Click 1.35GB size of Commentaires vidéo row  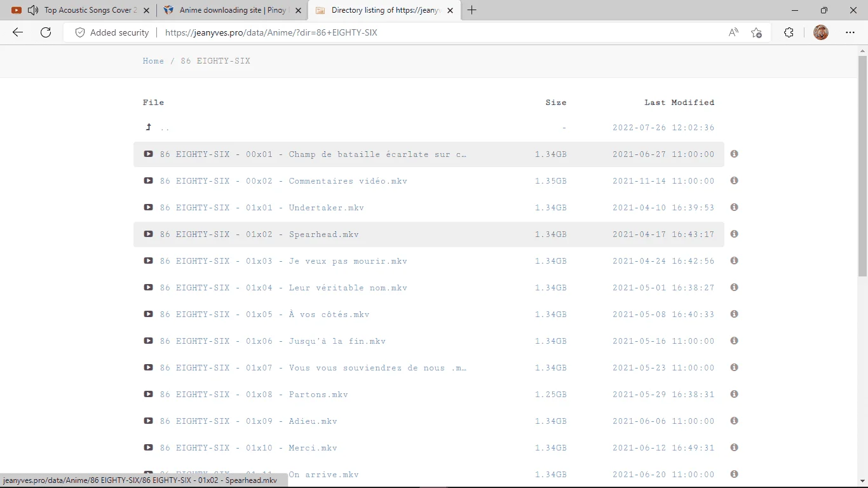(x=550, y=180)
